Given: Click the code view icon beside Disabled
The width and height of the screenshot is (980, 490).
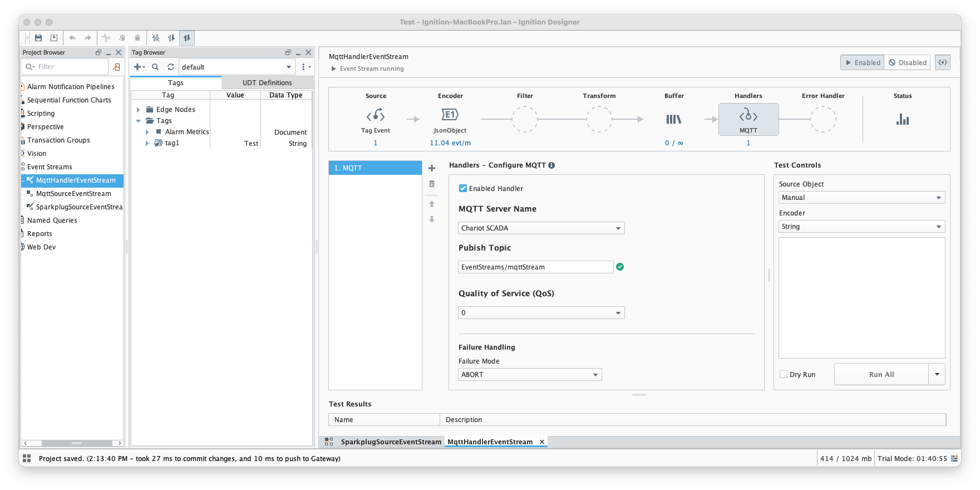Looking at the screenshot, I should coord(943,62).
